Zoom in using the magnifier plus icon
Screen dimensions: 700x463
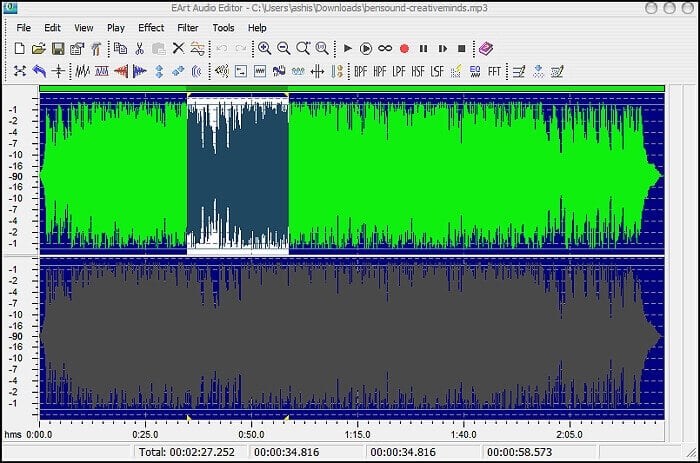[x=264, y=48]
